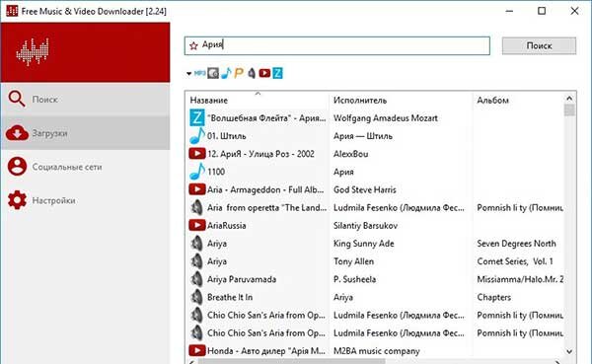
Task: Click the vertical scrollbar thumb
Action: (x=569, y=110)
